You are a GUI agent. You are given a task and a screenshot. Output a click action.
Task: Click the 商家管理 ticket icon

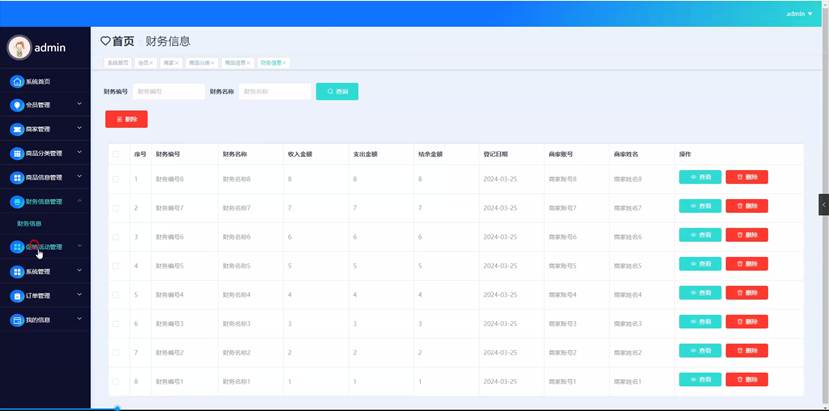coord(17,129)
